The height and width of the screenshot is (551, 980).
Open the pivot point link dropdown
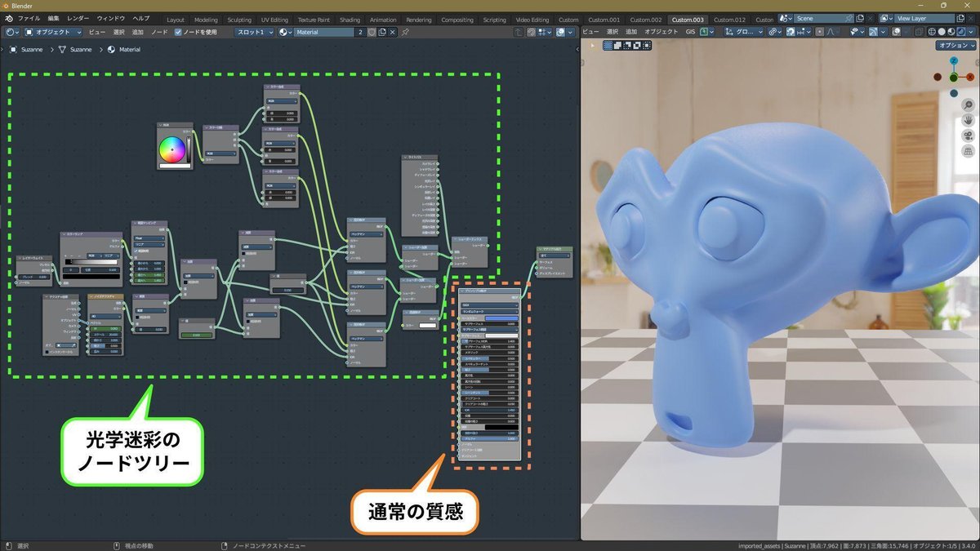tap(775, 32)
